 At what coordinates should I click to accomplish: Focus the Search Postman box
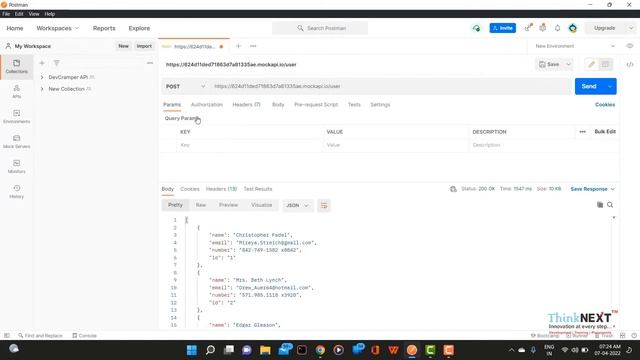(x=320, y=28)
